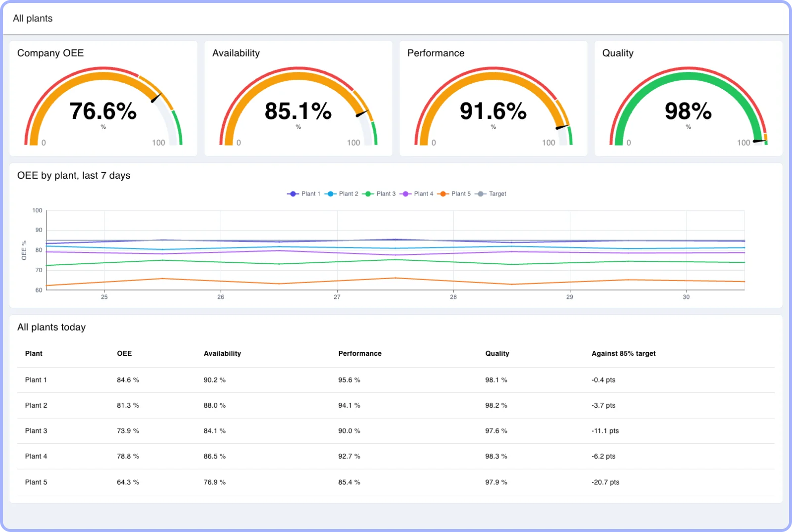This screenshot has height=532, width=792.
Task: Click the OEE column header
Action: point(124,353)
